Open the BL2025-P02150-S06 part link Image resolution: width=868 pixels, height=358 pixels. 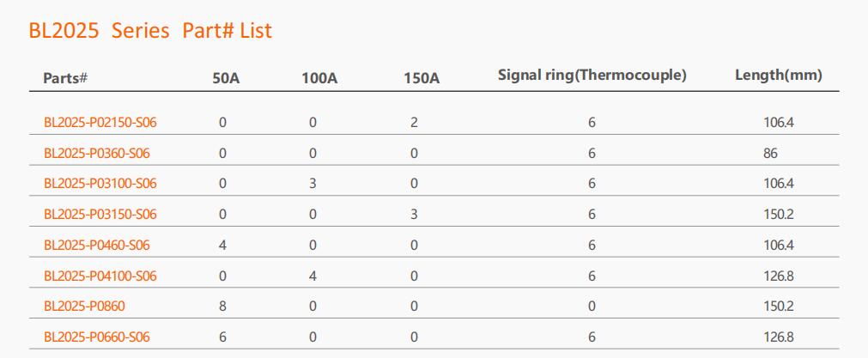(x=100, y=122)
